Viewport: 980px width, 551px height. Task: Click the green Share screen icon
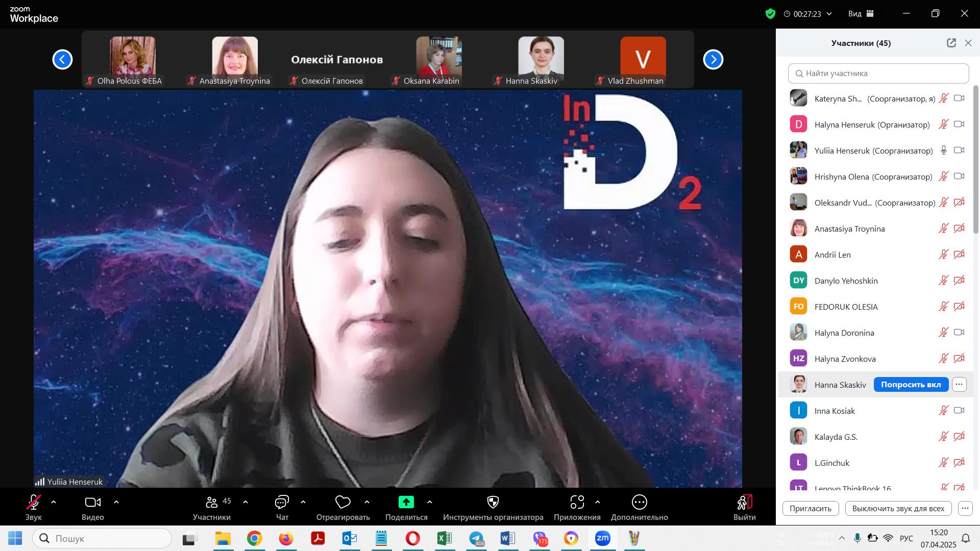click(406, 503)
